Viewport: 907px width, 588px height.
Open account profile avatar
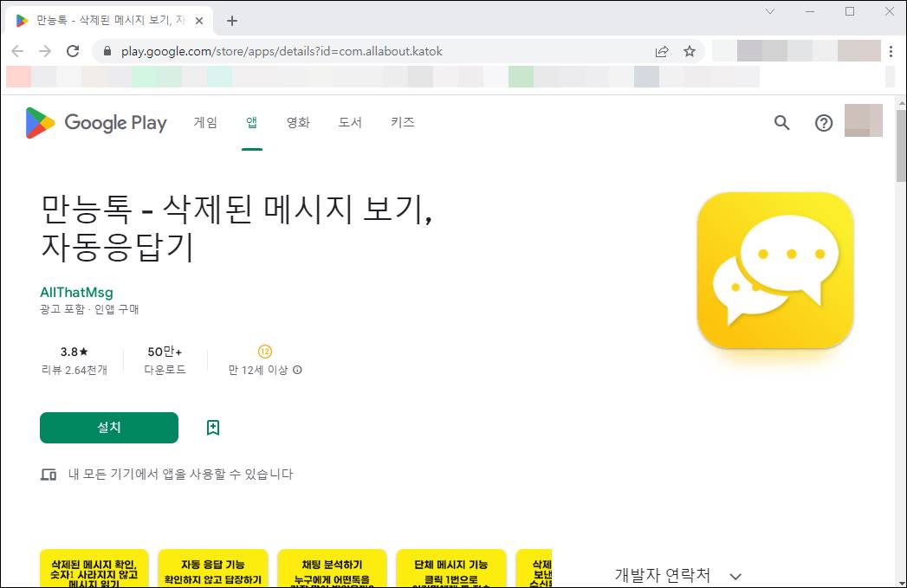pos(863,120)
